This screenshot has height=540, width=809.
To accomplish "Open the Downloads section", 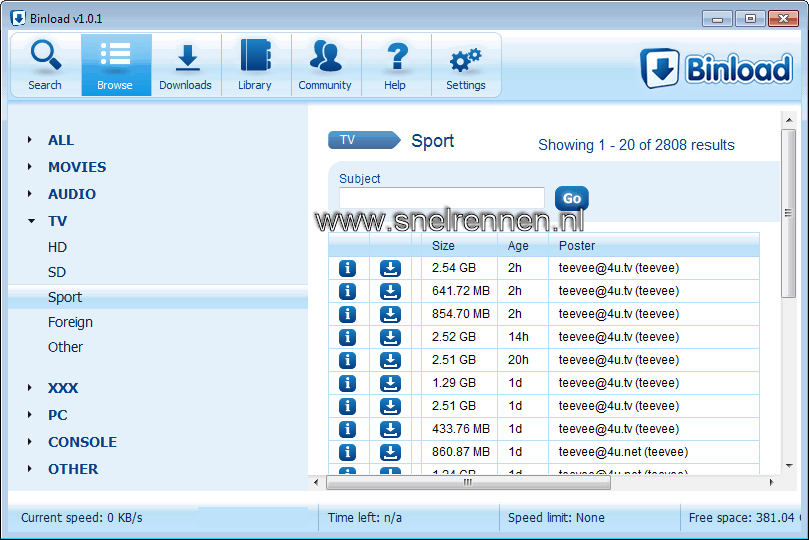I will [186, 65].
